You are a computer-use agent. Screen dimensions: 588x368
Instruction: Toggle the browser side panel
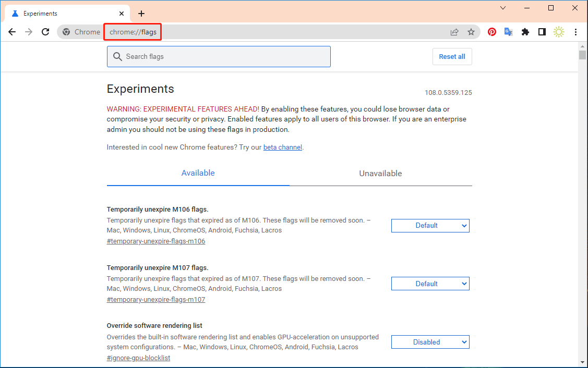542,32
